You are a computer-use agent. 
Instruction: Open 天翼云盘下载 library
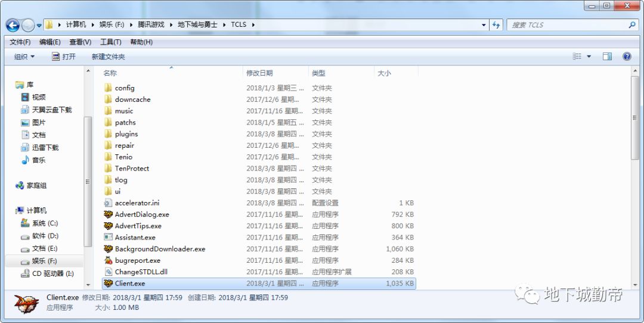coord(47,110)
